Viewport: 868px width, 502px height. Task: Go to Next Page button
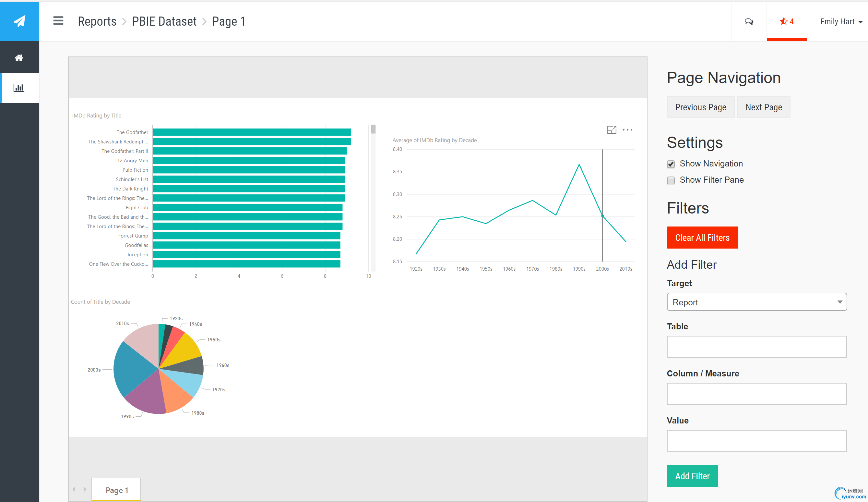tap(763, 107)
